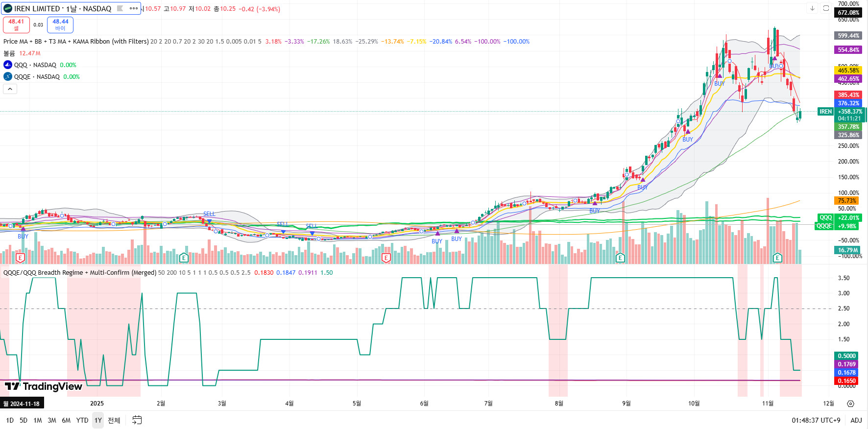Screen dimensions: 868x429
Task: Open the chart settings gear icon
Action: tap(850, 404)
